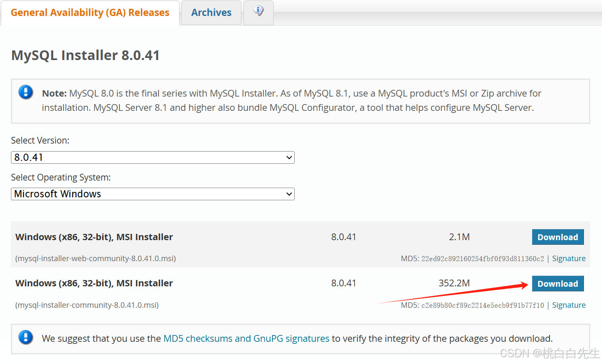This screenshot has height=364, width=602.
Task: Click the 2.1M file size value
Action: (459, 237)
